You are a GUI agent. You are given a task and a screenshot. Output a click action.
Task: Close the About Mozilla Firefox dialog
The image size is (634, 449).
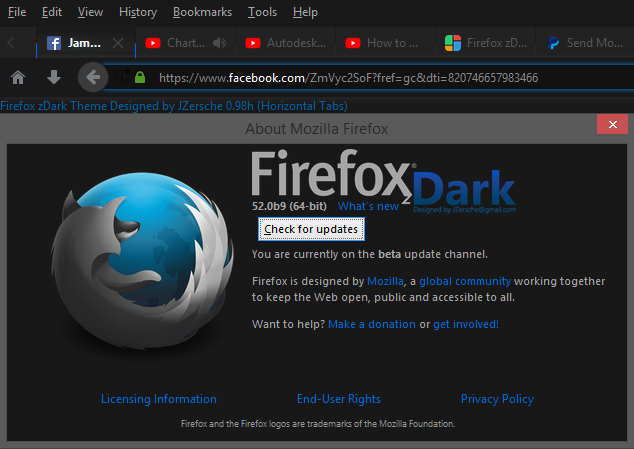[x=613, y=124]
